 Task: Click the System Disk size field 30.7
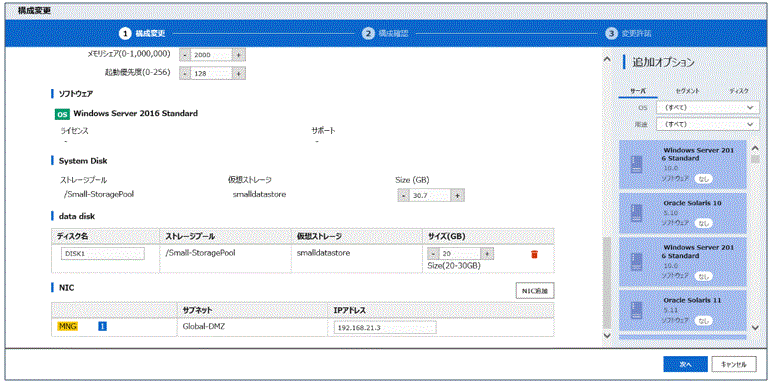[430, 196]
